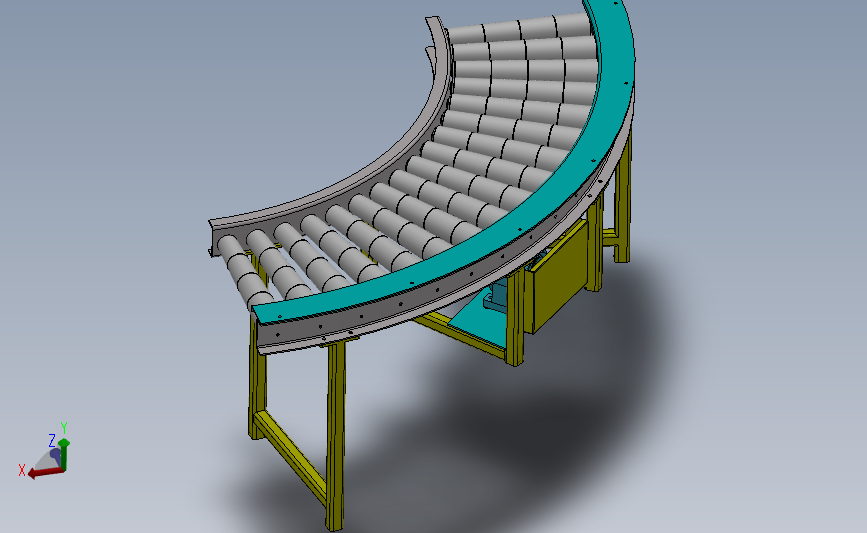
Task: Select the blue-gray motor beneath the conveyor
Action: click(x=496, y=295)
